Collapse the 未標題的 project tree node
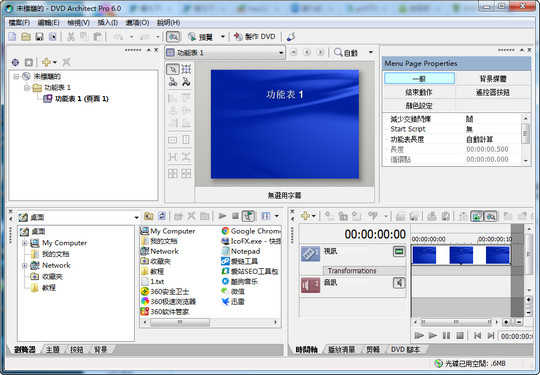 click(x=16, y=76)
